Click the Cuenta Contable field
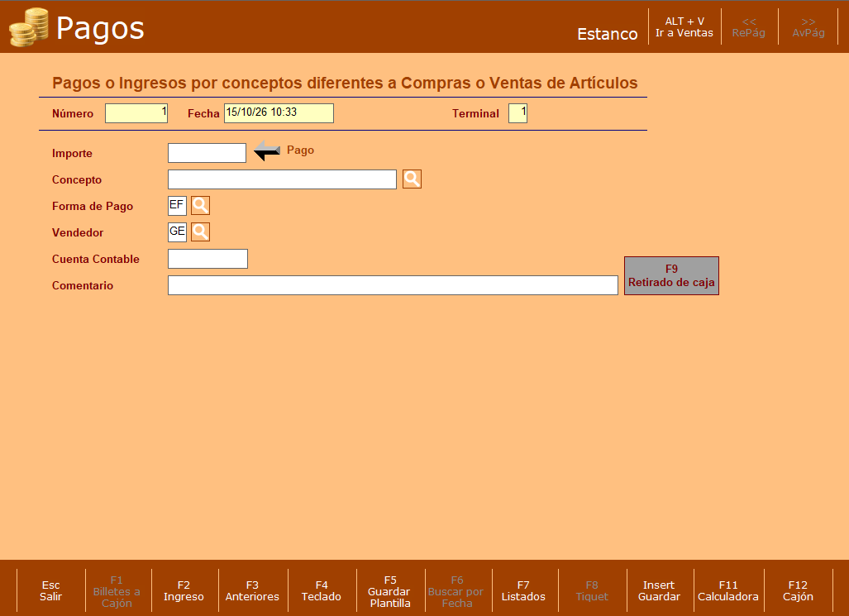 pos(208,259)
